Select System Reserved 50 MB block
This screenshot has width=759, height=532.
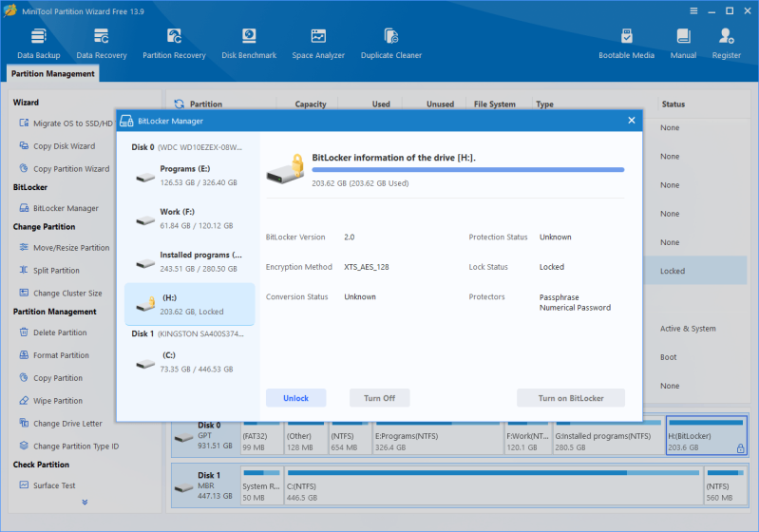pyautogui.click(x=262, y=487)
